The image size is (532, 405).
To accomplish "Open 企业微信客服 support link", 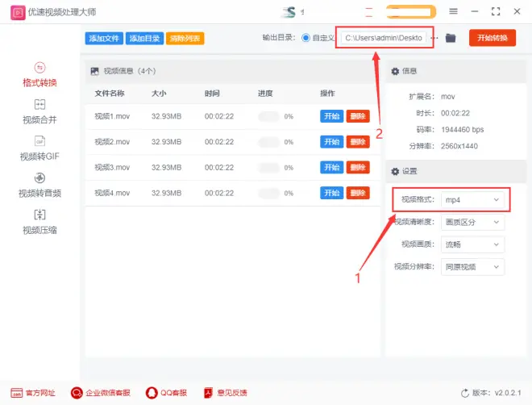I will [101, 393].
